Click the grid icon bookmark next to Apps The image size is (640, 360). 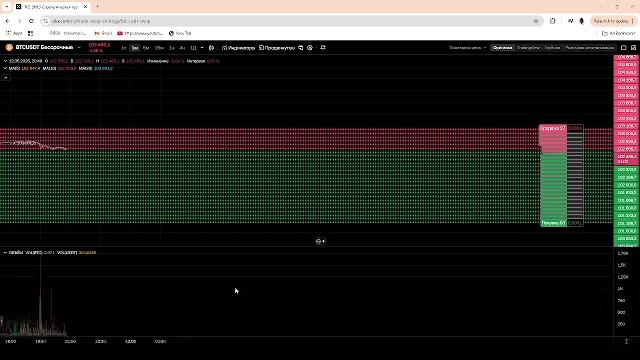point(31,33)
